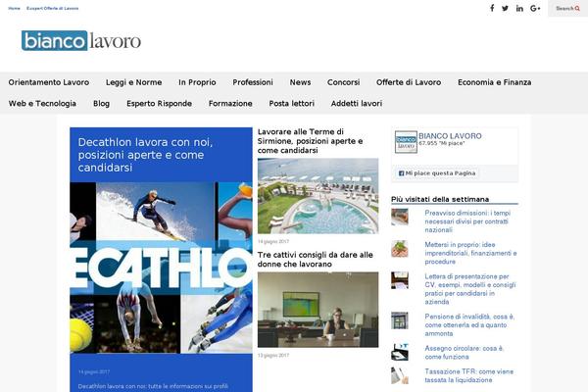Select Professioni menu item
This screenshot has height=392, width=588.
(253, 82)
